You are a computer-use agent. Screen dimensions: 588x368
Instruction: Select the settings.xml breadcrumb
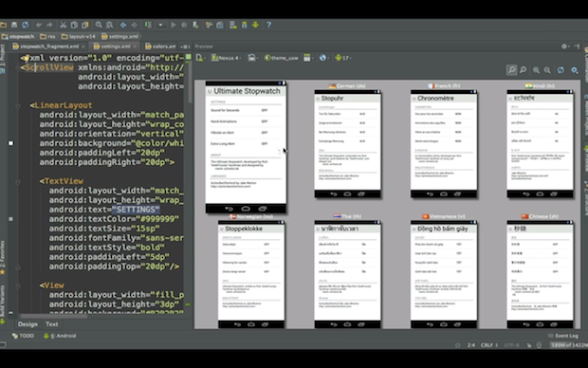click(x=120, y=36)
